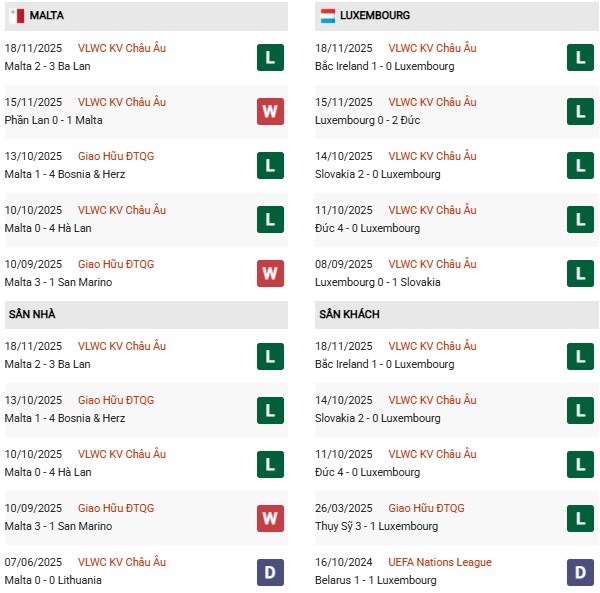This screenshot has width=600, height=593.
Task: Click the D badge for Malta 0 - 0 Lithuania
Action: click(270, 571)
